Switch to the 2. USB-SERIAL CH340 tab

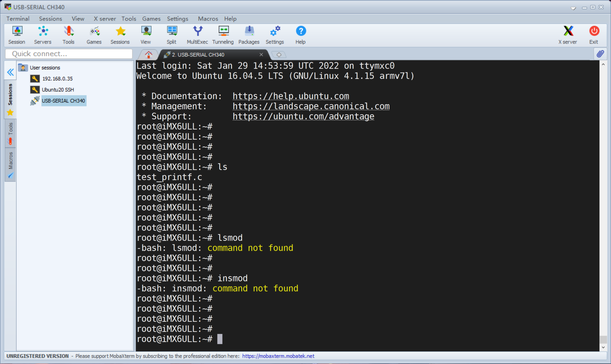213,55
